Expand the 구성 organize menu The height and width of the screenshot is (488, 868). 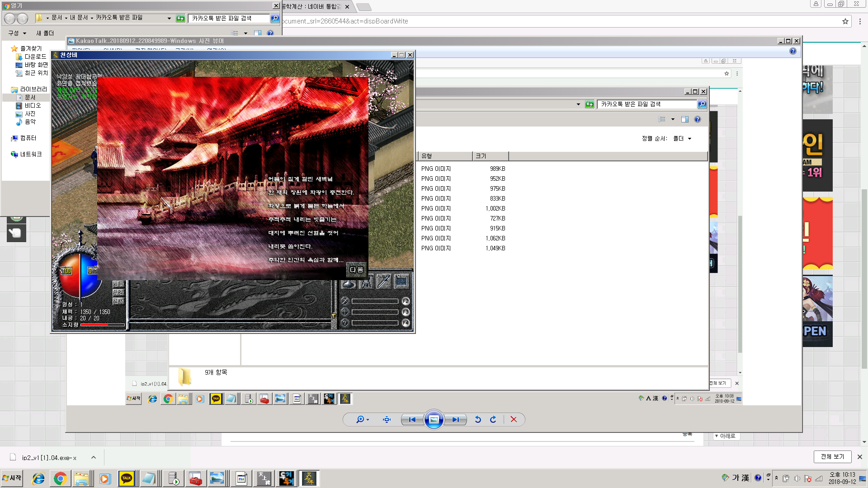(x=17, y=33)
